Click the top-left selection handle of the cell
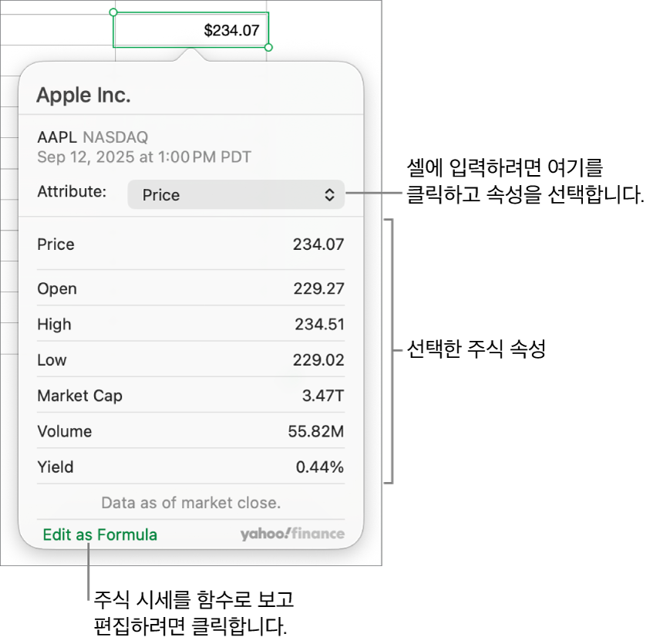Screen dimensions: 650x644 coord(113,12)
